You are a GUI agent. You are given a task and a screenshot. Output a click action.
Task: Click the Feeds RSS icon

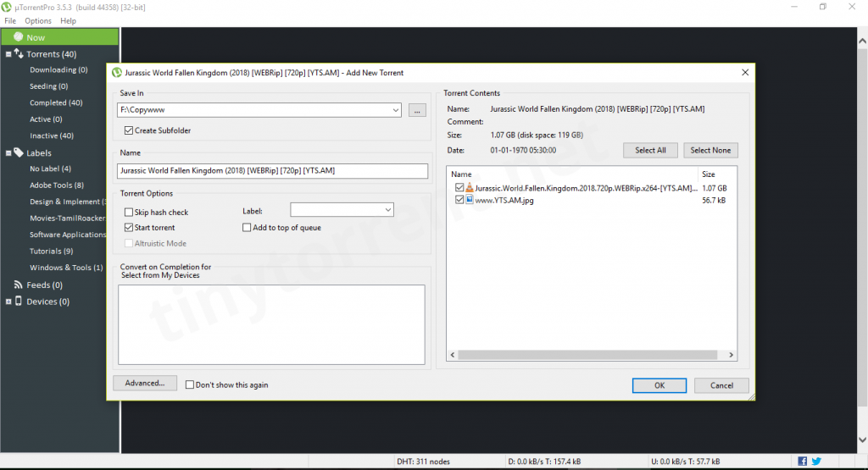tap(19, 285)
